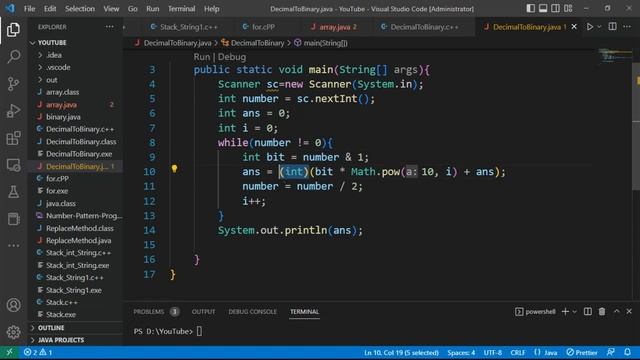Open Source Control view
The image size is (640, 360).
point(13,84)
